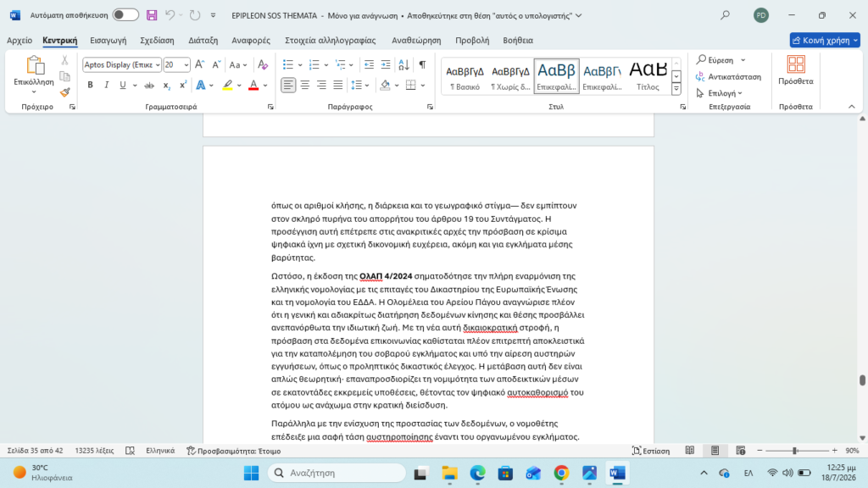Click the Redo arrow icon

coord(195,15)
